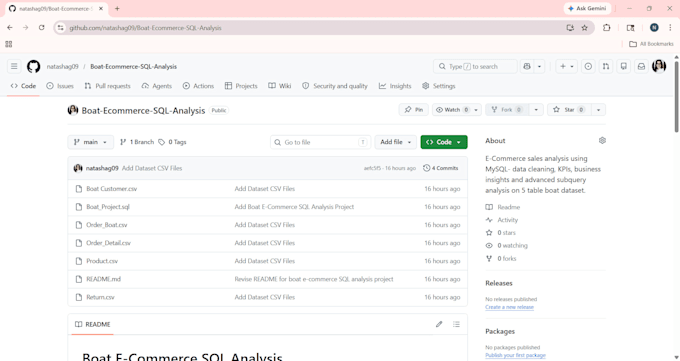This screenshot has width=680, height=361.
Task: Reload the page in browser toolbar
Action: click(x=42, y=28)
